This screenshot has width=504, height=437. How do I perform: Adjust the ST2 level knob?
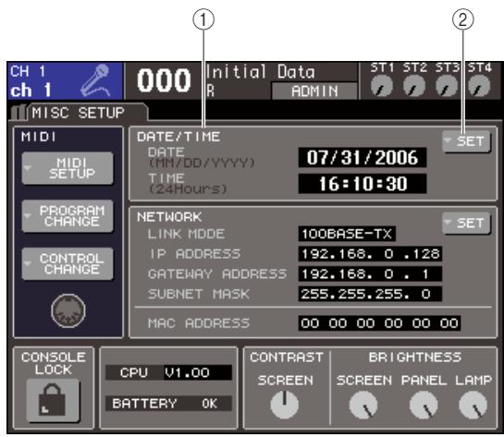[x=414, y=86]
